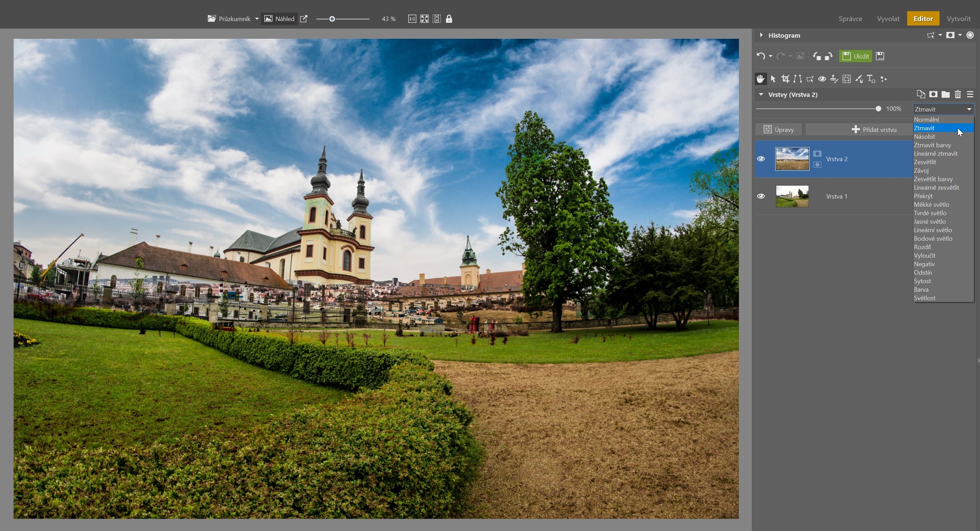Hide Vrstva 2 layer visibility
This screenshot has width=980, height=531.
tap(761, 159)
